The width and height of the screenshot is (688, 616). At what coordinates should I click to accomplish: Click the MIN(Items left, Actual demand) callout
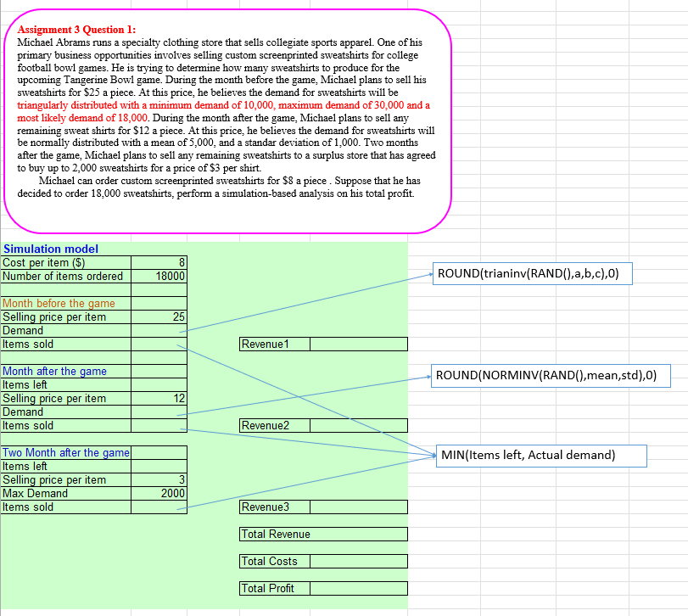click(541, 456)
